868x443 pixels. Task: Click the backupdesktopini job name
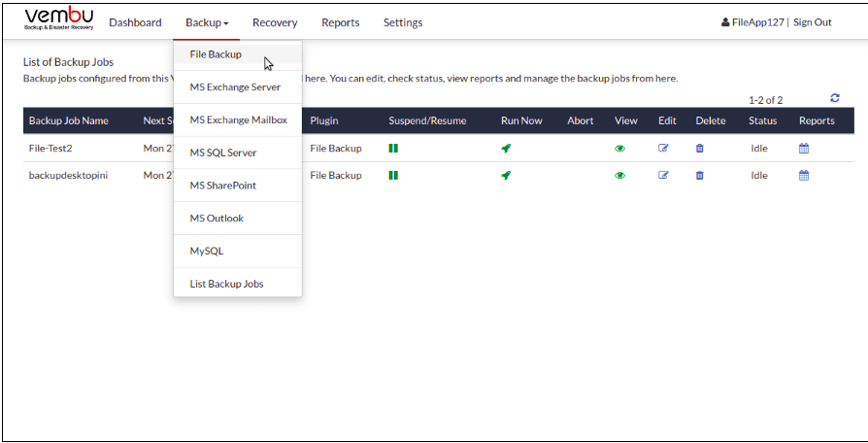coord(68,176)
